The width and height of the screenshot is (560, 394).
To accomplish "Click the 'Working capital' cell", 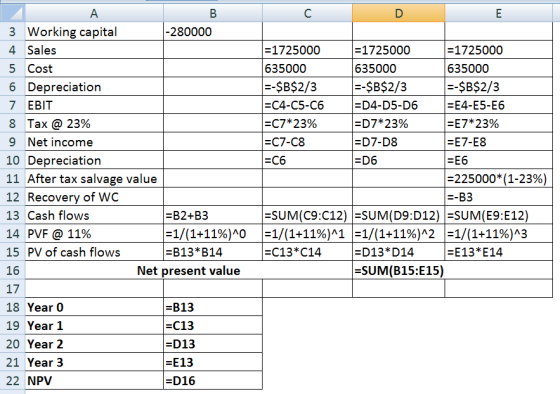I will click(94, 31).
